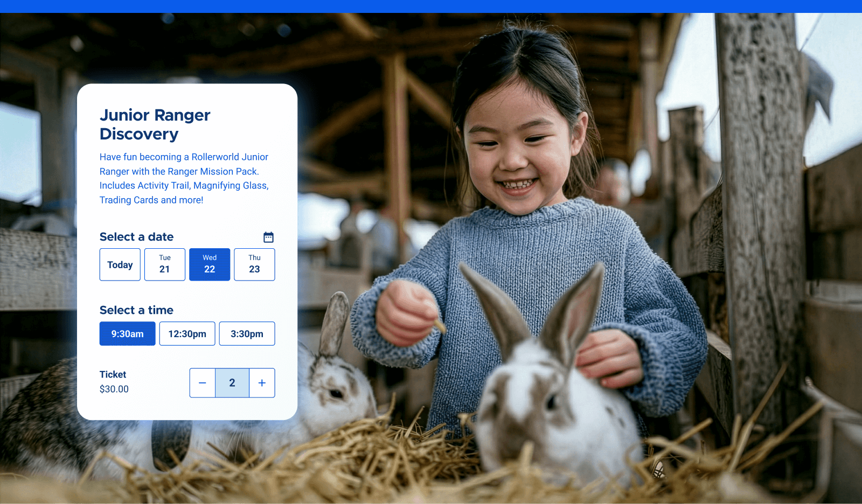Pick the 3:30pm time slot
This screenshot has height=504, width=862.
[x=247, y=334]
